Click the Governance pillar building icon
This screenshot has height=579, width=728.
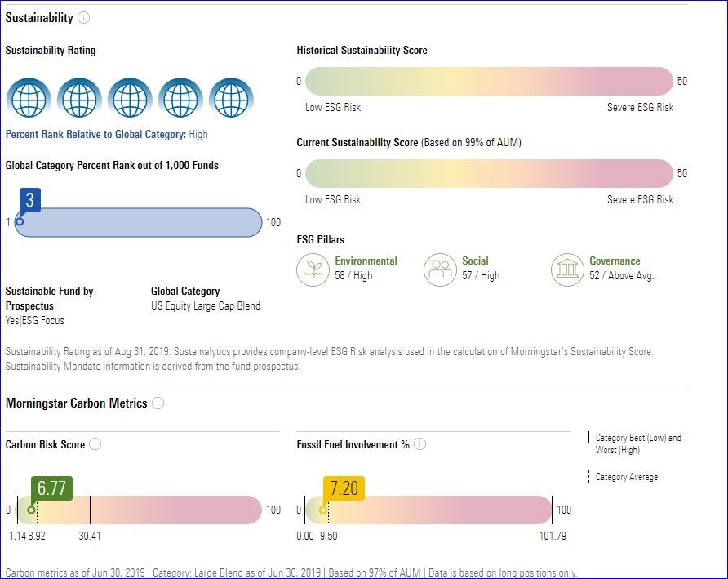[x=567, y=269]
